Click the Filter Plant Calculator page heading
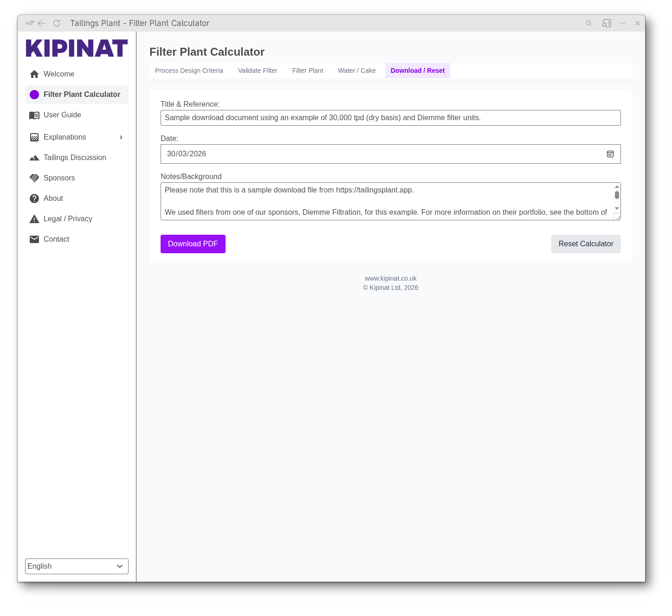The height and width of the screenshot is (616, 672). [207, 52]
